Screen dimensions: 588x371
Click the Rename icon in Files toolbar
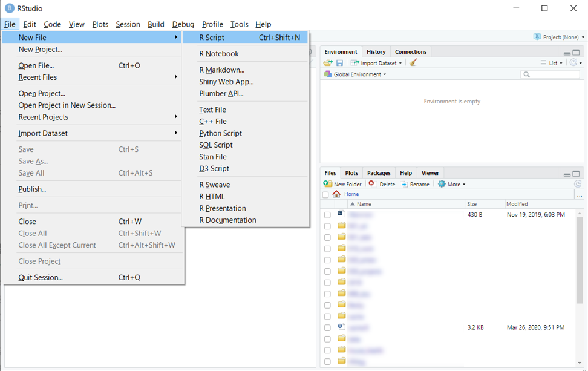[404, 184]
